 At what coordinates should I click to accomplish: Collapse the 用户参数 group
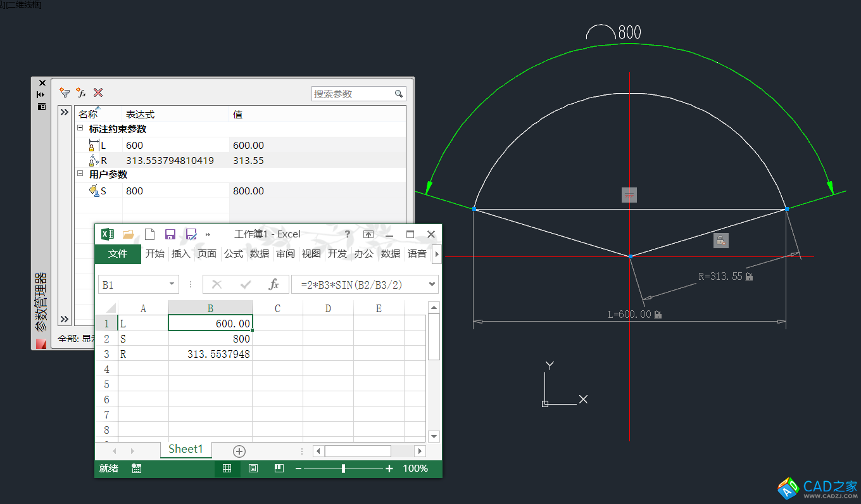(x=80, y=174)
